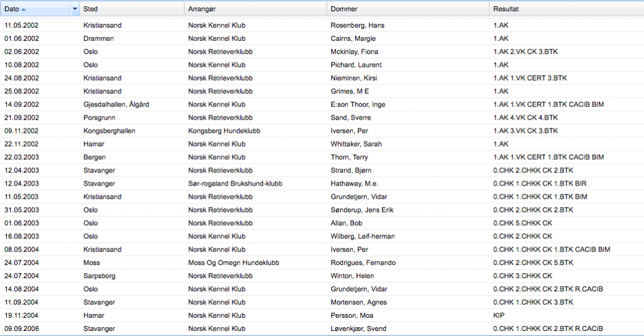
Task: Click result 0.CHK 1.CHKK CK 1.BTK BIR
Action: pos(540,183)
